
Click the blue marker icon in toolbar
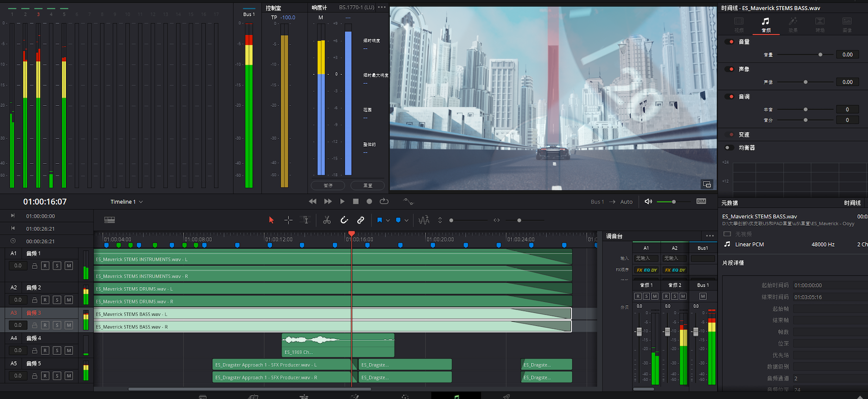tap(398, 220)
